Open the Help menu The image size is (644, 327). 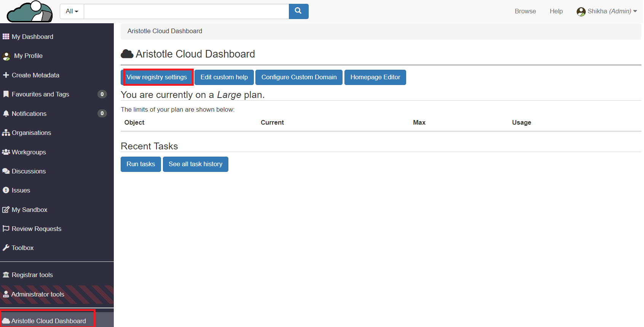[556, 11]
